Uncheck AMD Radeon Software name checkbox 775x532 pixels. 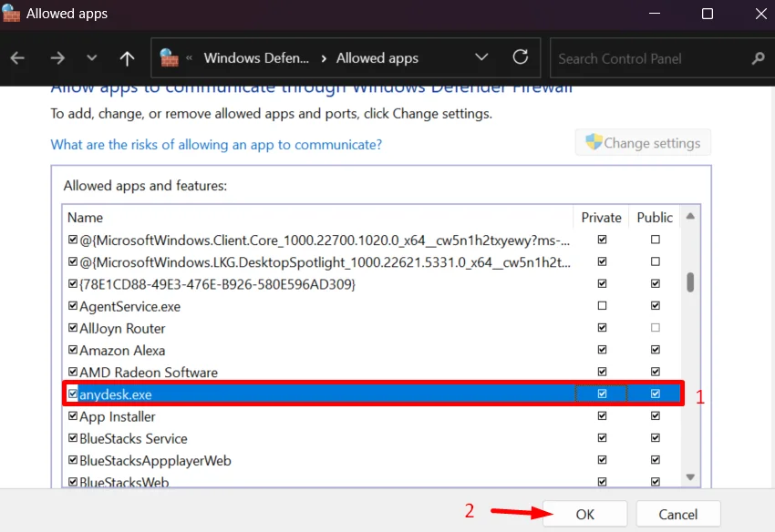tap(73, 372)
